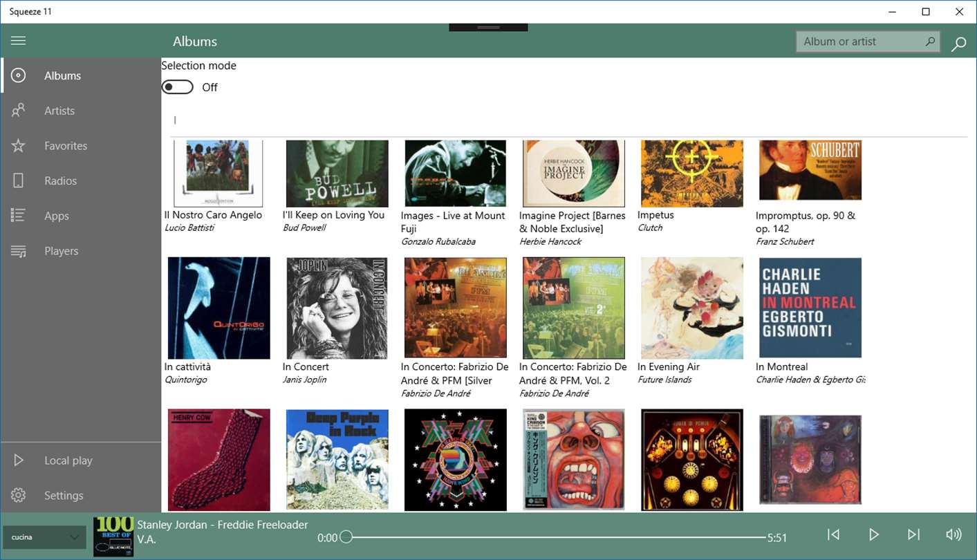
Task: Click the Gonzalo Rubalcaba artist name
Action: [438, 241]
